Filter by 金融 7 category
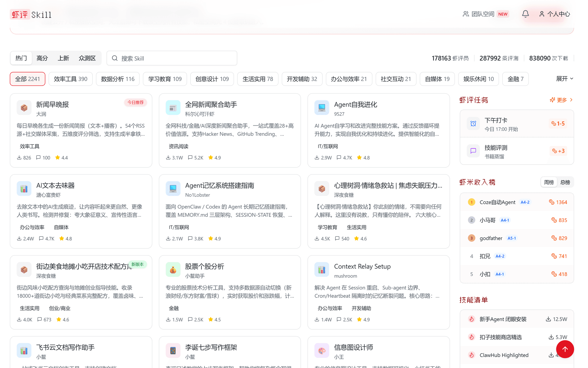Screen dimensions: 588x368 pos(515,79)
